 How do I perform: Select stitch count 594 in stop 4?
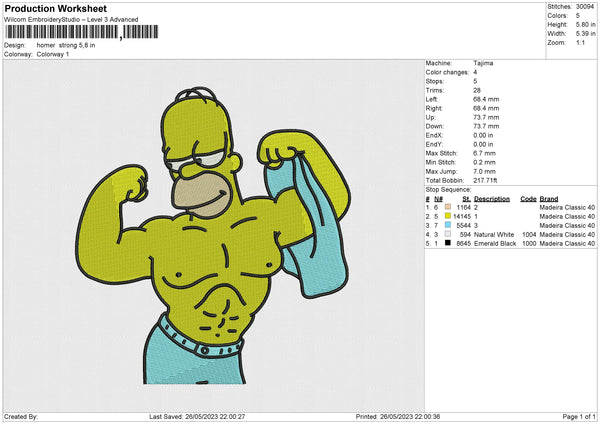(x=465, y=235)
